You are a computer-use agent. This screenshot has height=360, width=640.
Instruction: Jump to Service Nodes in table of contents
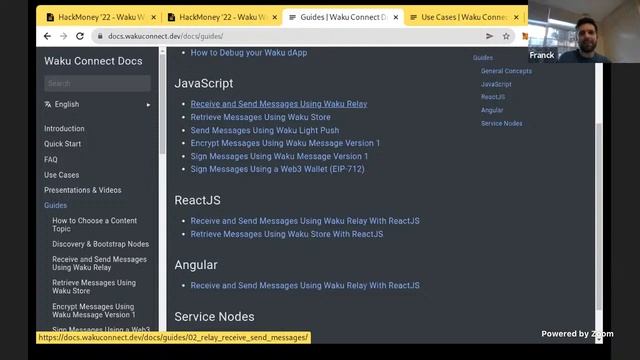pyautogui.click(x=501, y=123)
